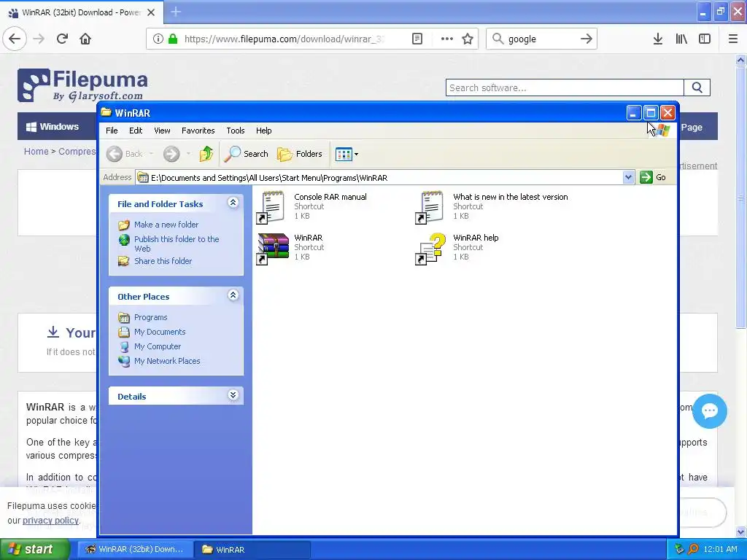Select the WinRAR application shortcut icon
Viewport: 747px width, 560px height.
pos(273,249)
